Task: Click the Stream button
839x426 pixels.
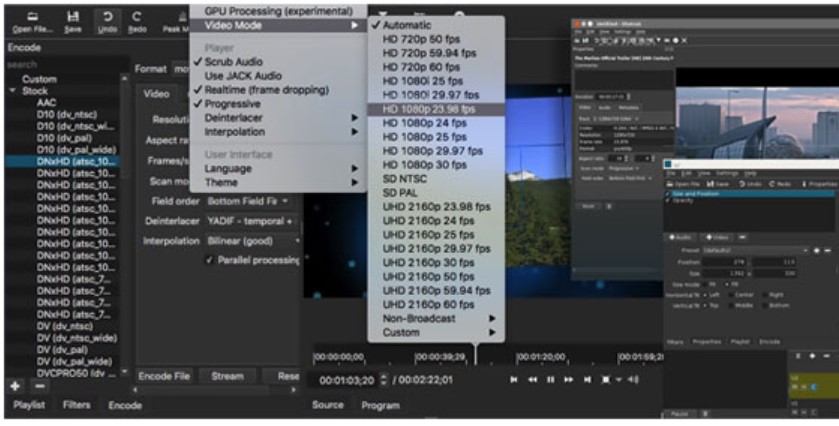Action: (x=227, y=376)
